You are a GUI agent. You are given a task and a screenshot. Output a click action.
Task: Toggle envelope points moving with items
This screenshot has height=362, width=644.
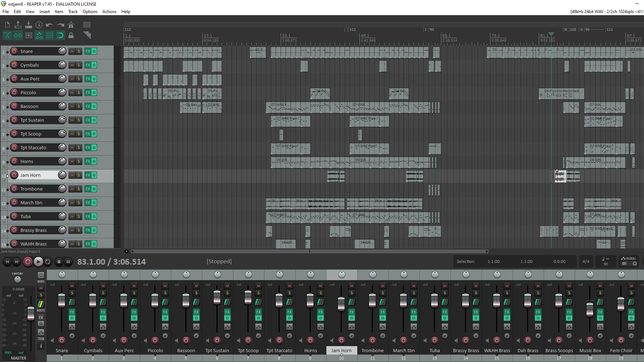[x=39, y=35]
